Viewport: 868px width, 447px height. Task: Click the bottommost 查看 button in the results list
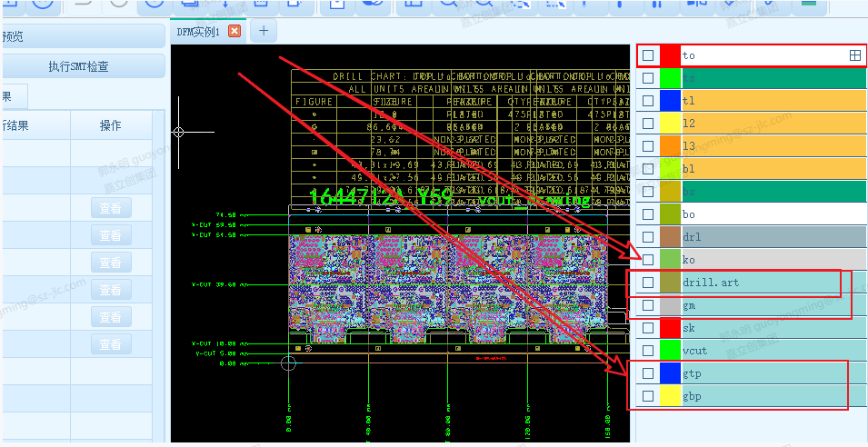pos(111,344)
